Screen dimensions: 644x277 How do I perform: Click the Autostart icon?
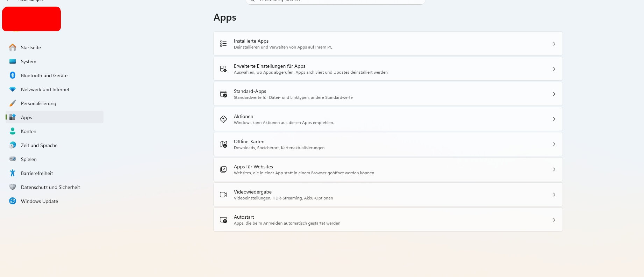[223, 220]
